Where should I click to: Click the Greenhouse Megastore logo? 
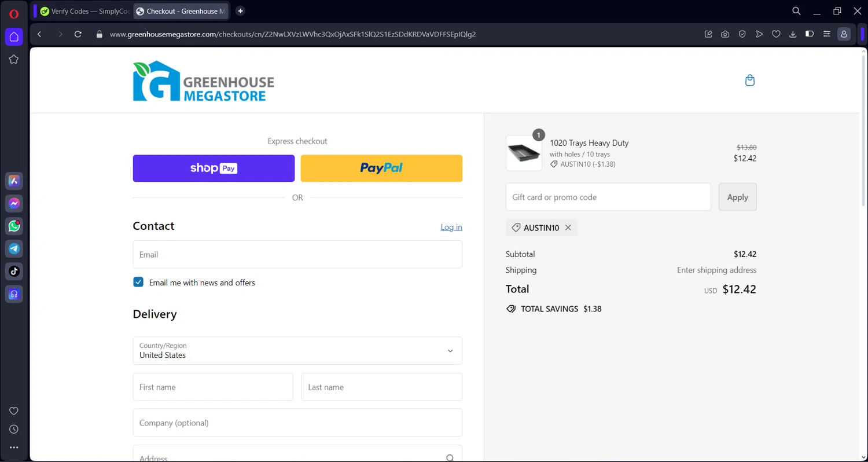204,81
